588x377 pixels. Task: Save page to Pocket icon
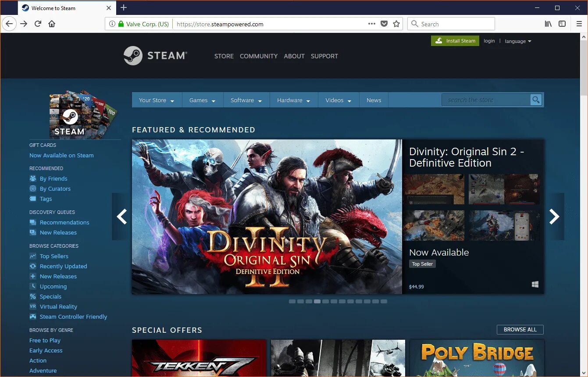tap(384, 24)
